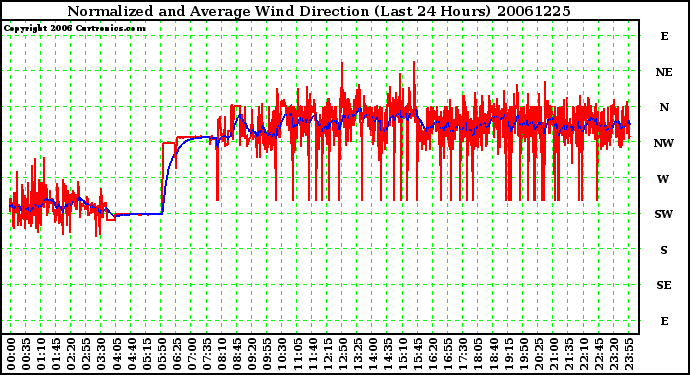Click the '08:45' time axis label
Viewport: 690px width, 375px height.
pyautogui.click(x=237, y=354)
